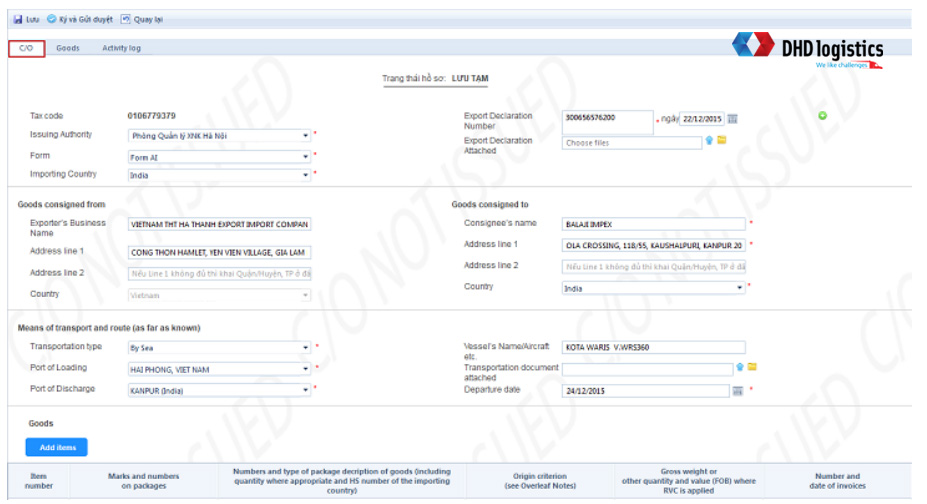Expand the Importing Country dropdown
The width and height of the screenshot is (927, 504).
pyautogui.click(x=305, y=176)
